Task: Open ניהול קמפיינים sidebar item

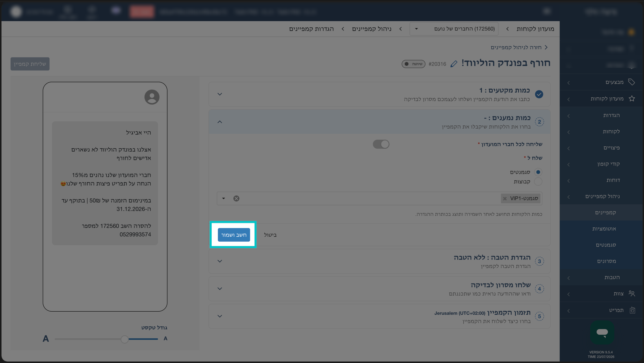Action: point(601,196)
